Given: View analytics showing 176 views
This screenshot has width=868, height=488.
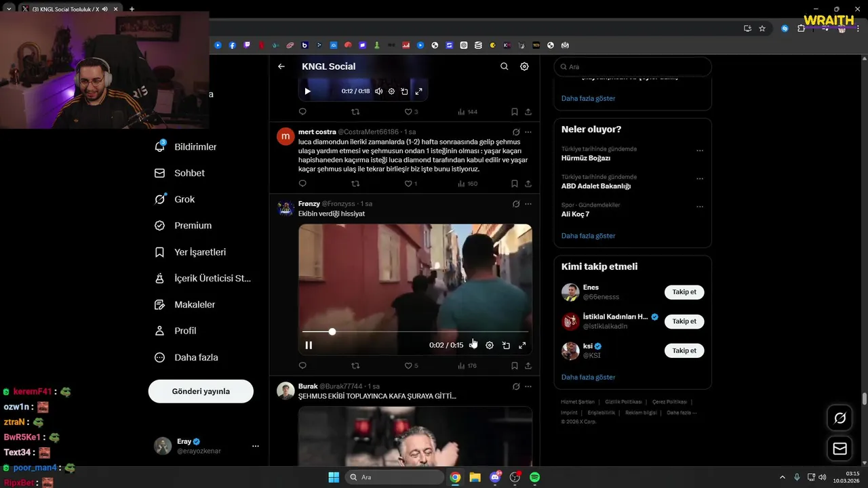Looking at the screenshot, I should point(467,366).
